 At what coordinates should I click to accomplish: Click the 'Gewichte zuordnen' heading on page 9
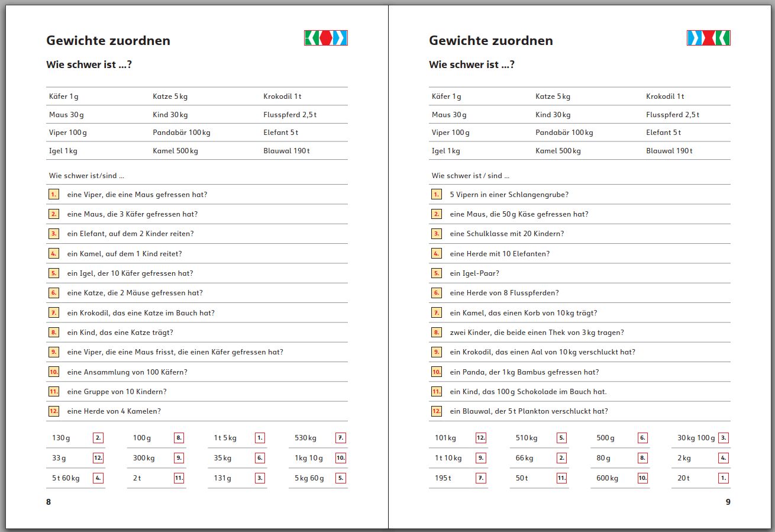(x=490, y=41)
